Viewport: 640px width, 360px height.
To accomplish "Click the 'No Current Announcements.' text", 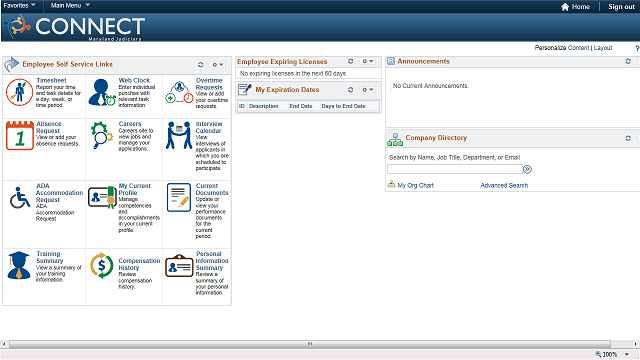I will (431, 86).
